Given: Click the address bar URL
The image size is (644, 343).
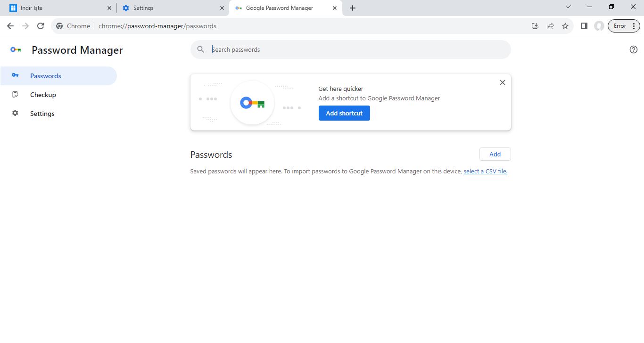Looking at the screenshot, I should 157,26.
